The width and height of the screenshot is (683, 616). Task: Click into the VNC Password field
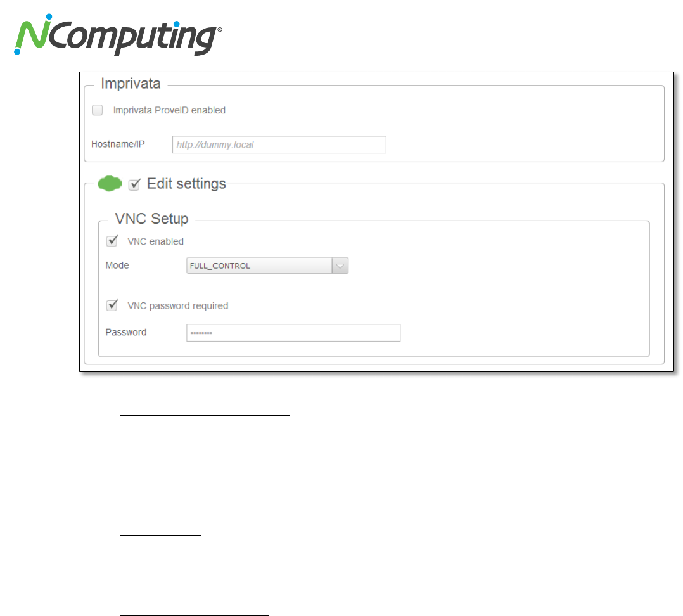(293, 333)
